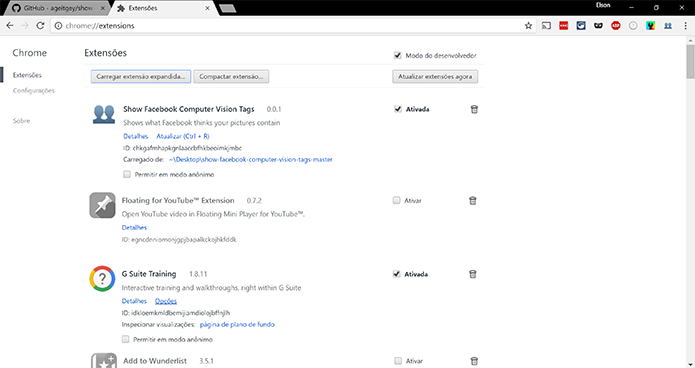Viewport: 695px width, 368px height.
Task: Click Carregar extensão expandida button
Action: point(141,77)
